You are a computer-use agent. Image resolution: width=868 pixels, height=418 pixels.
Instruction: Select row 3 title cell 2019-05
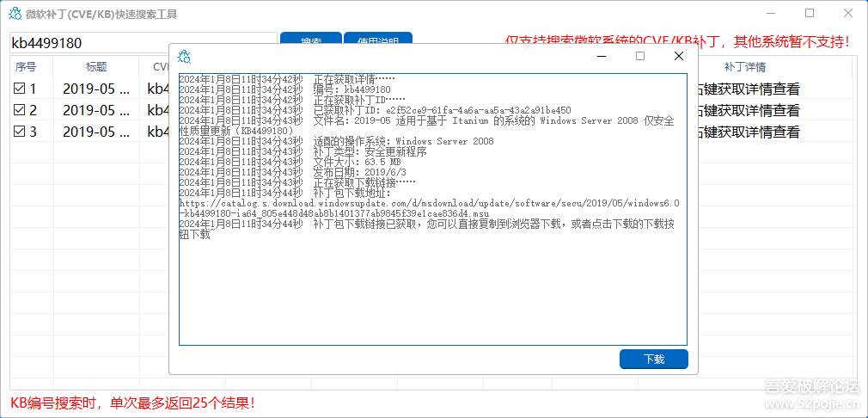96,132
